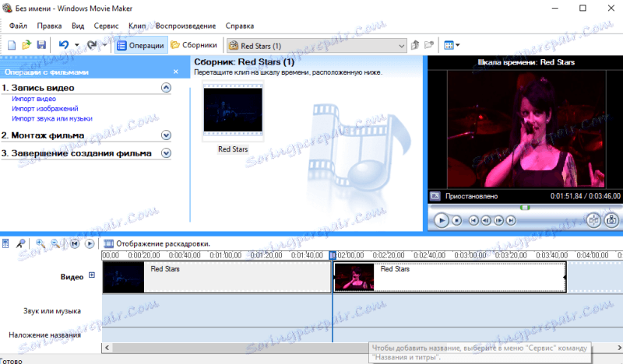Click the timeline ruler at 0:03:00,00
This screenshot has width=623, height=364.
pos(470,255)
